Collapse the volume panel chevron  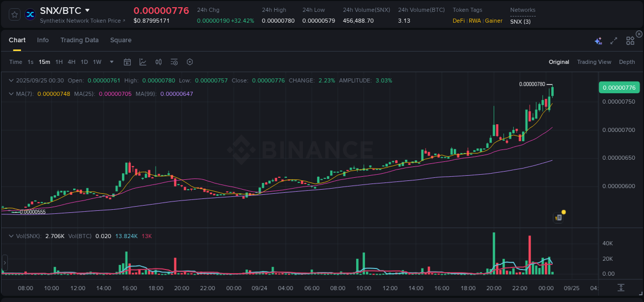pyautogui.click(x=11, y=236)
